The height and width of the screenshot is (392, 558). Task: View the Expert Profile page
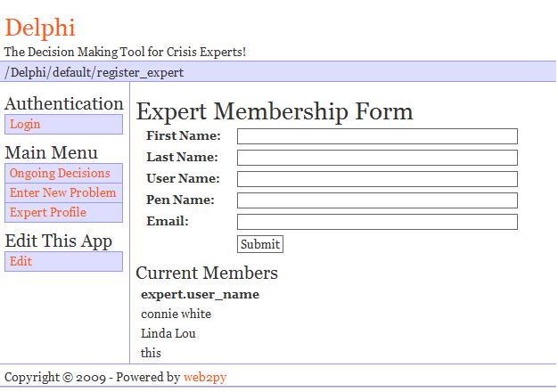(x=48, y=213)
